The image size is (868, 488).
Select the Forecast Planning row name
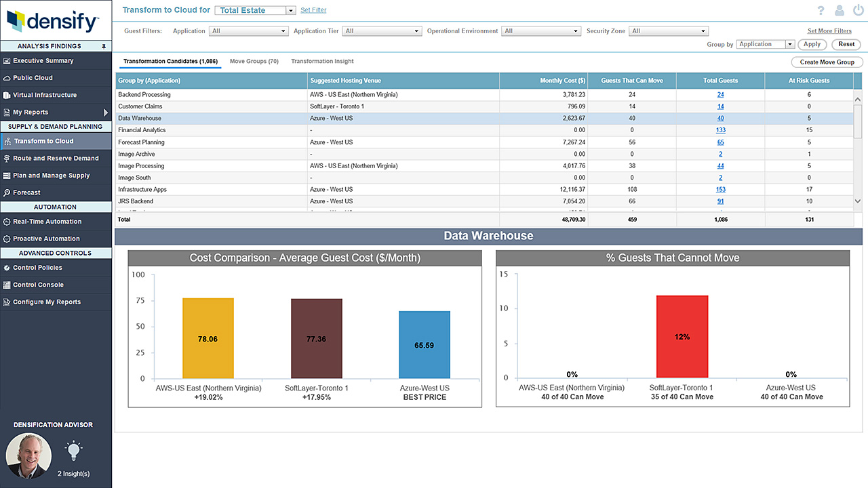click(x=141, y=142)
